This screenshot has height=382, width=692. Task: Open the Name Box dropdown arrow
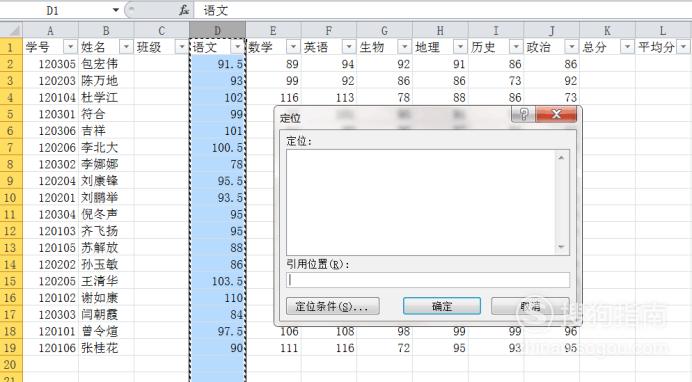116,10
